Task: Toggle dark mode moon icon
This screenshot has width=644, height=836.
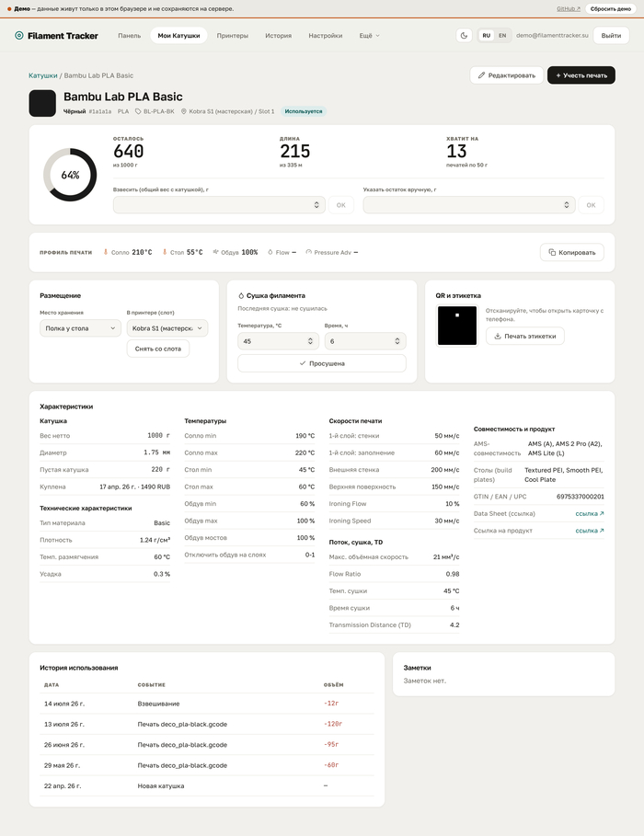Action: click(465, 36)
